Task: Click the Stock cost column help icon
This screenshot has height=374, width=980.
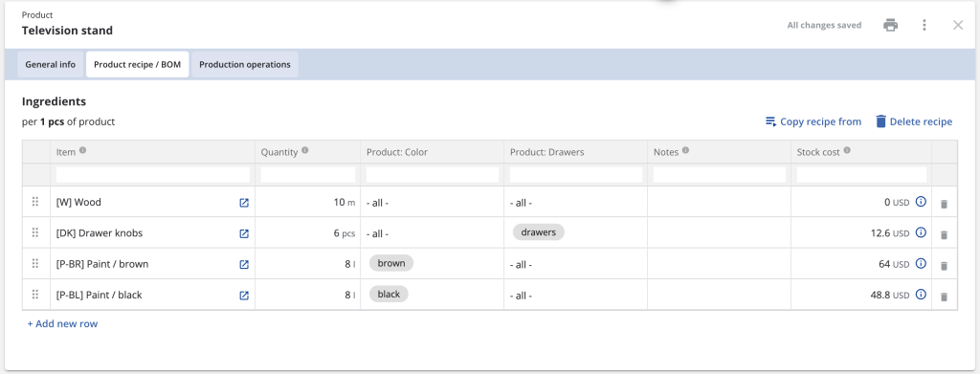Action: tap(847, 150)
